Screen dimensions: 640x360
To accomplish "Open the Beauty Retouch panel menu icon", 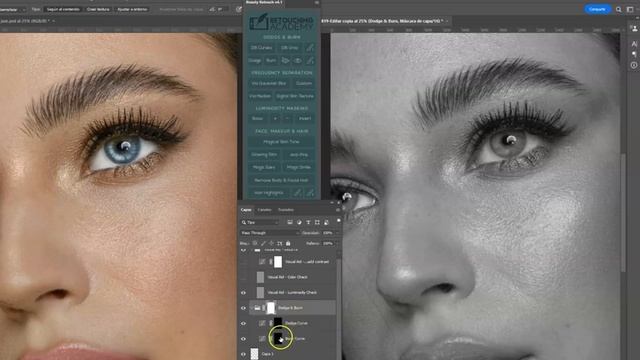I will pyautogui.click(x=317, y=2).
